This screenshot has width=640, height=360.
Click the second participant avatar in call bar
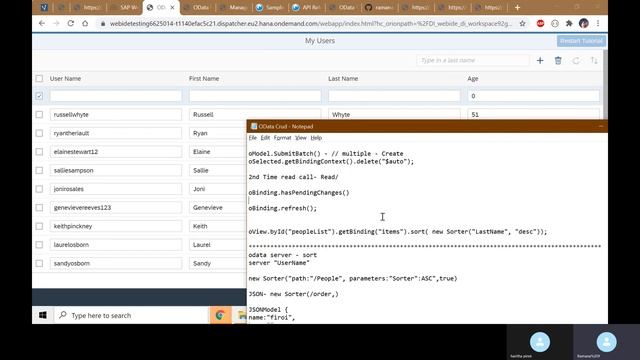607,342
